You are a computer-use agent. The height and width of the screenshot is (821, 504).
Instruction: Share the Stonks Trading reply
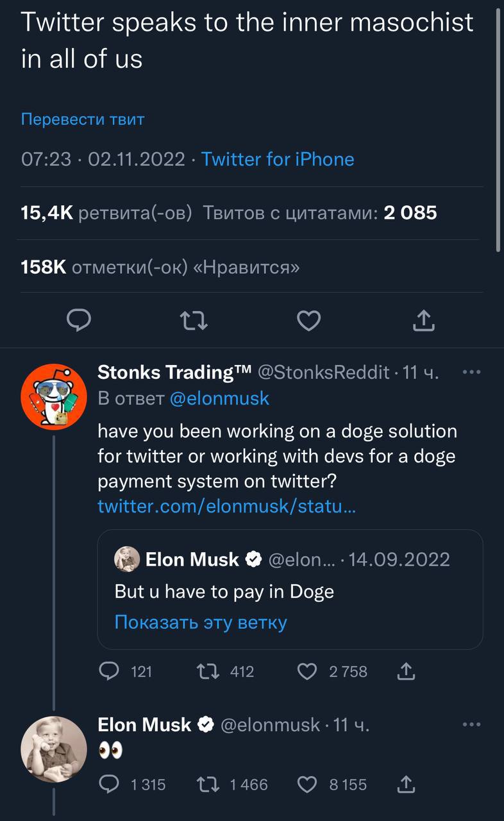(407, 672)
